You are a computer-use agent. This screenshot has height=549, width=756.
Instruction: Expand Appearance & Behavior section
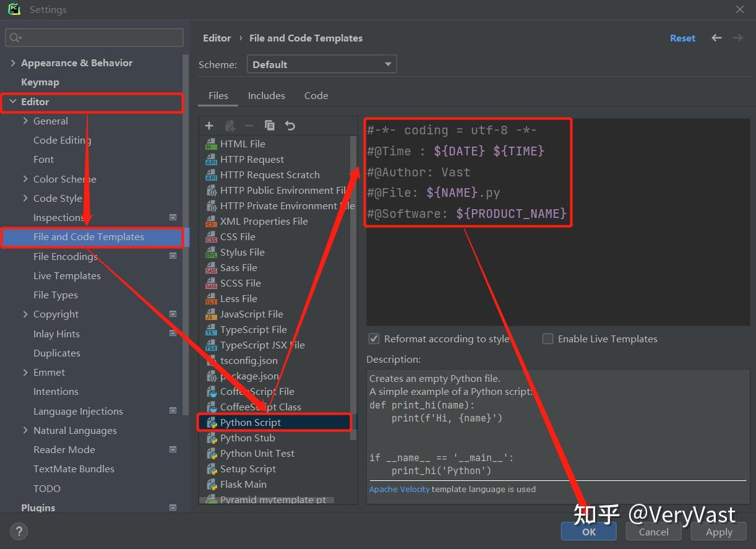(13, 63)
